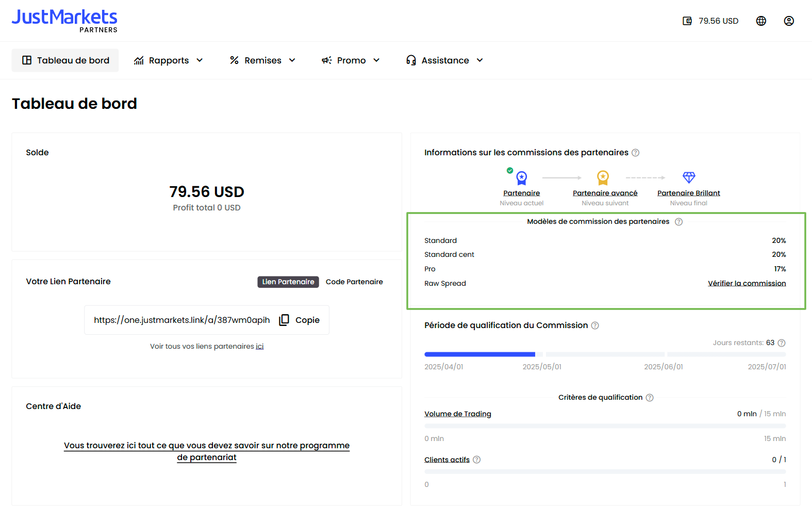Click the Partenaire level badge icon
Screen dimensions: 812x522
pos(521,178)
